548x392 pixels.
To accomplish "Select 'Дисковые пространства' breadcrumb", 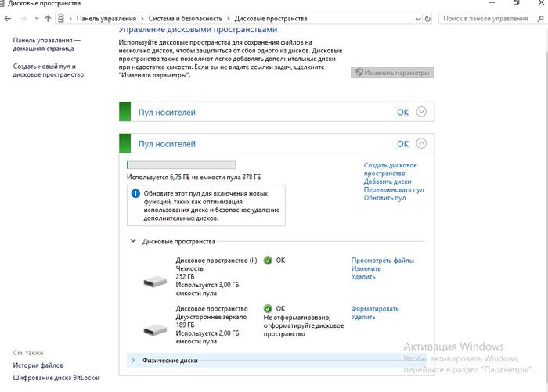I will click(x=271, y=19).
